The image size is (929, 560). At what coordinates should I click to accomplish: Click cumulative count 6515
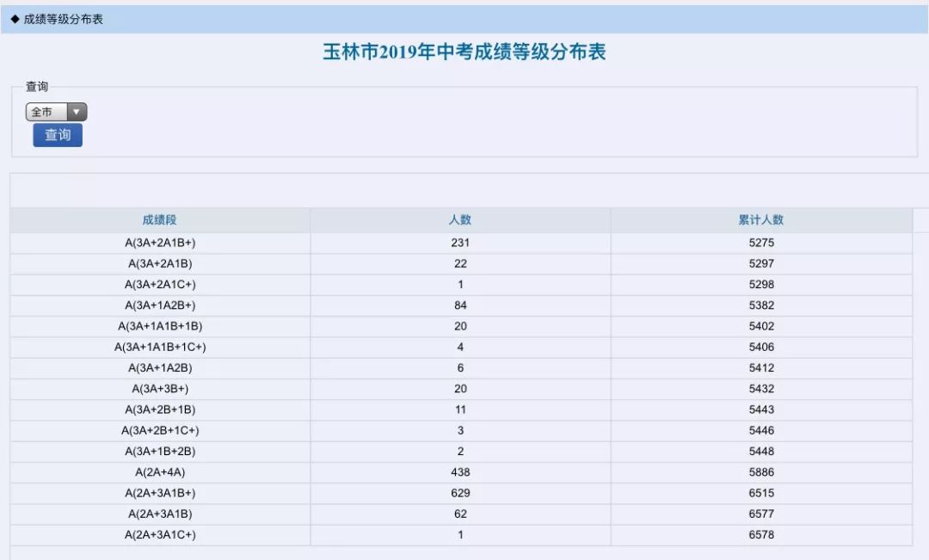(x=761, y=493)
